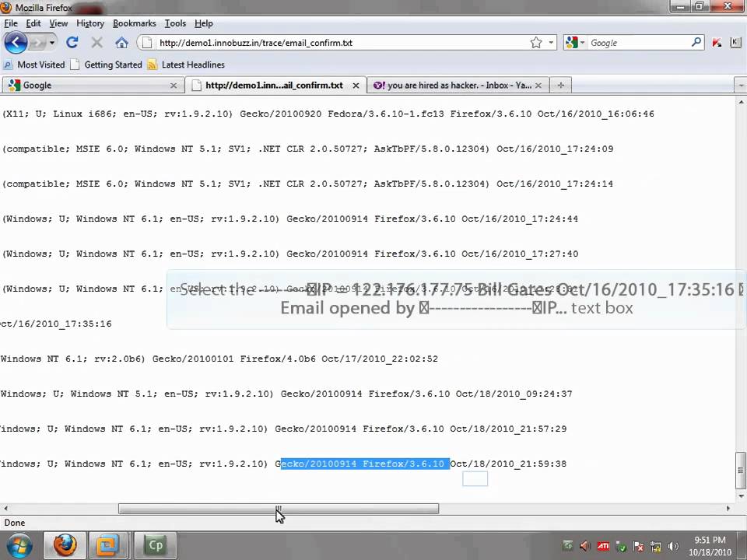The image size is (747, 560).
Task: Open the search engine selector dropdown
Action: coord(575,43)
